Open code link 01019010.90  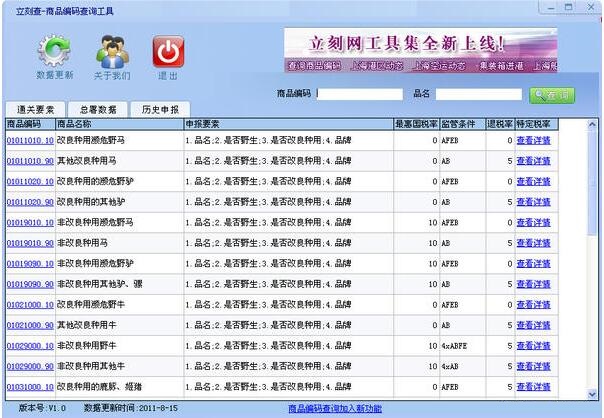pos(30,243)
